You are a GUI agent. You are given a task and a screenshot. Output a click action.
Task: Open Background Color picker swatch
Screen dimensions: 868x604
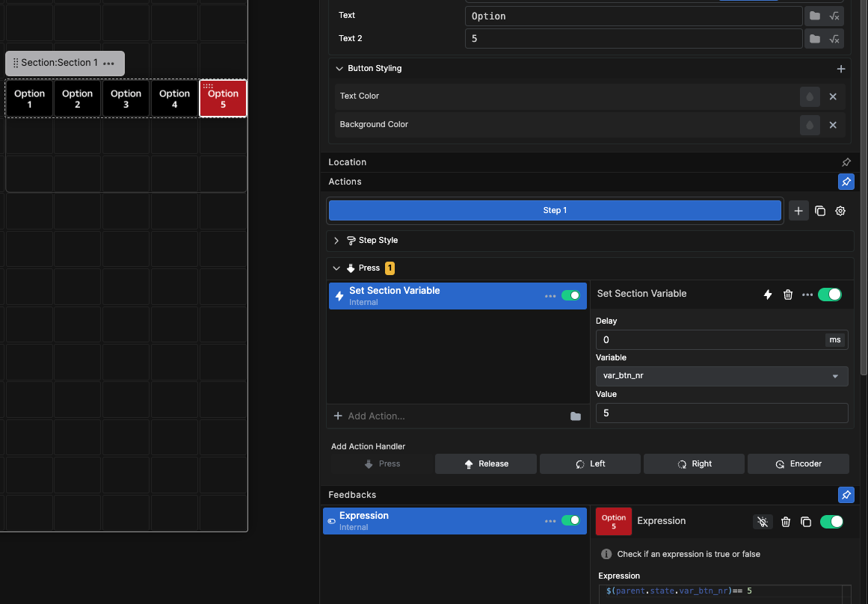click(810, 125)
